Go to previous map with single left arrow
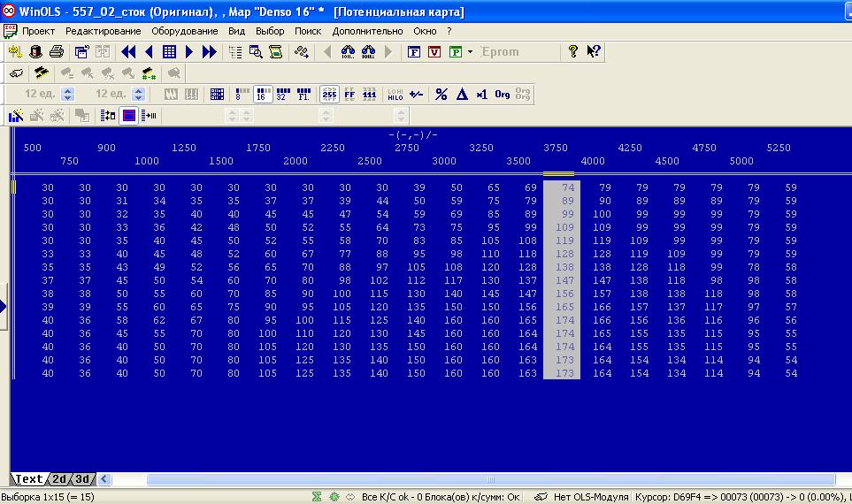The width and height of the screenshot is (852, 504). tap(149, 52)
